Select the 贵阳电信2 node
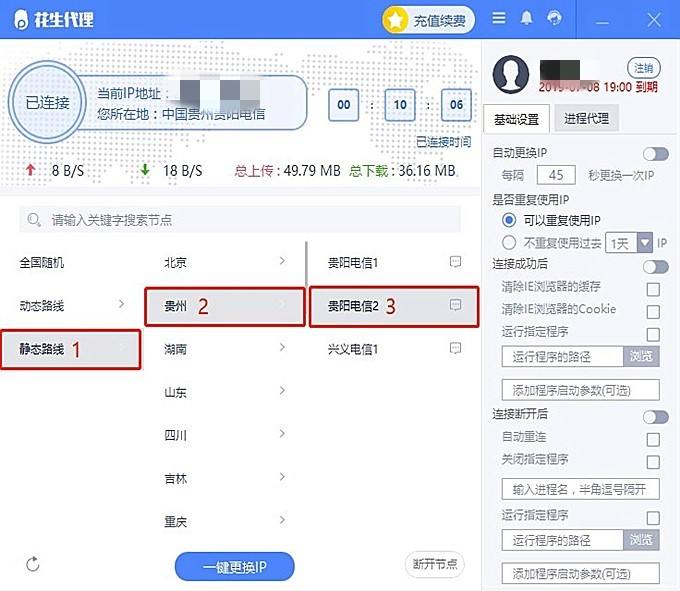 [x=394, y=306]
